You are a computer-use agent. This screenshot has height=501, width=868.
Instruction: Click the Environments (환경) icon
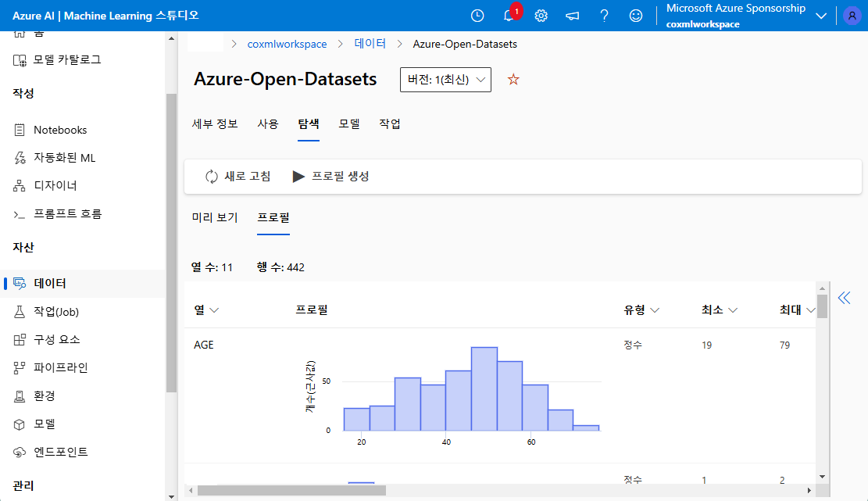(x=20, y=395)
